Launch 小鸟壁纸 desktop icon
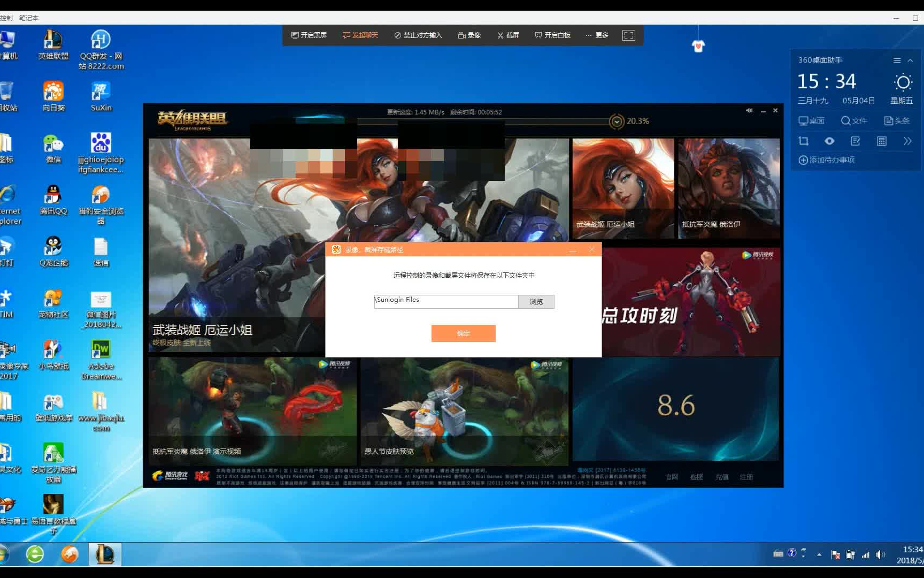 [53, 355]
